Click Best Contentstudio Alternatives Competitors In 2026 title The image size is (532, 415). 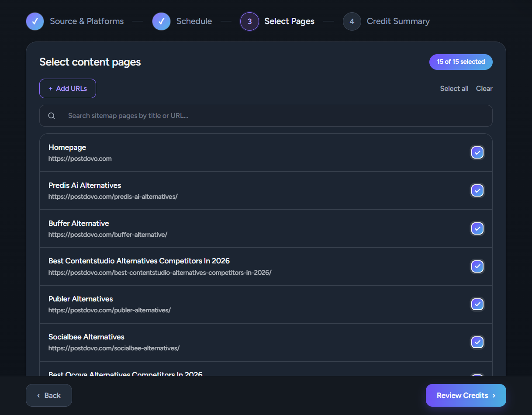click(x=139, y=261)
